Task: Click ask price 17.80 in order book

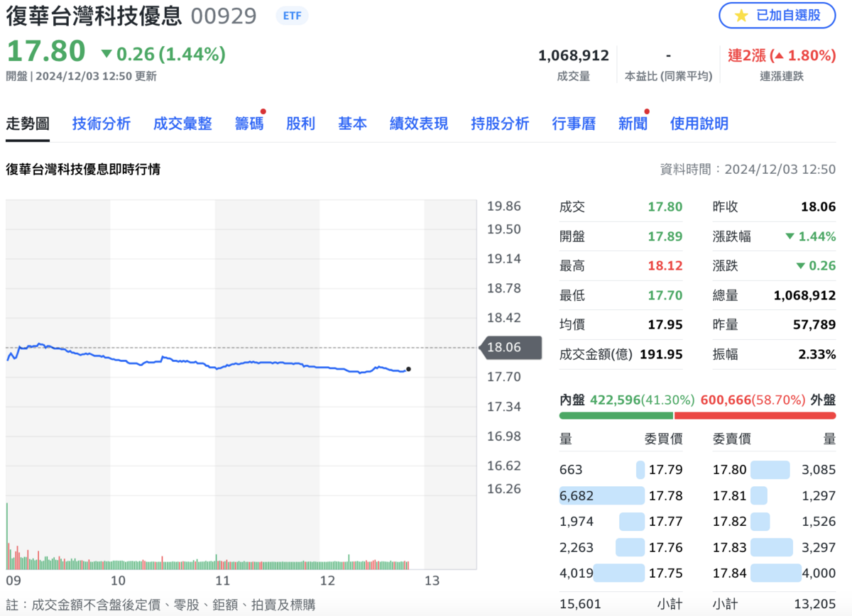Action: 730,470
